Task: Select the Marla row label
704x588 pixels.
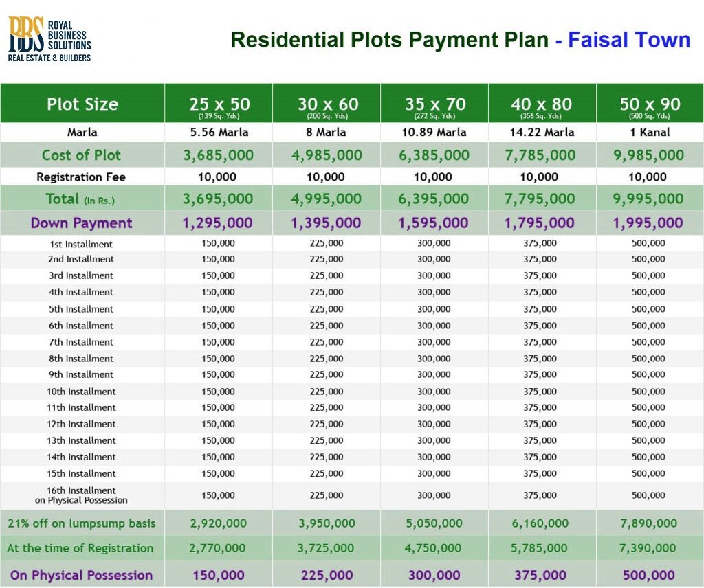Action: pyautogui.click(x=82, y=132)
